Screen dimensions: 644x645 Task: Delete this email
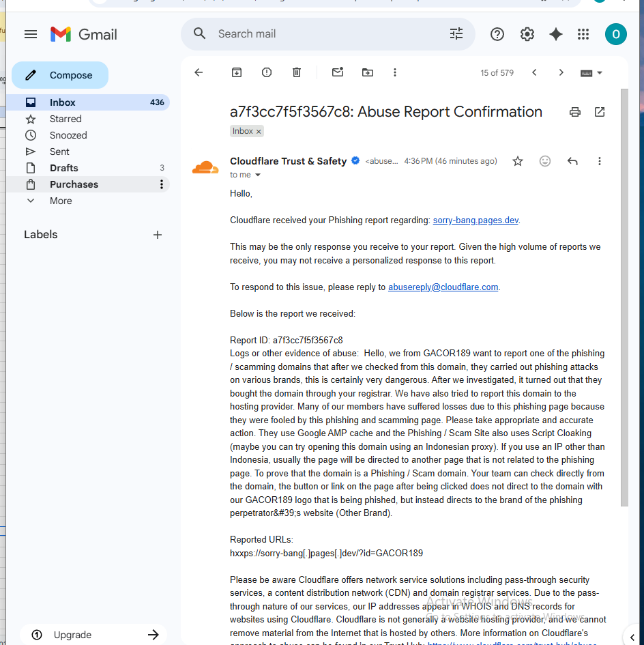(x=297, y=73)
